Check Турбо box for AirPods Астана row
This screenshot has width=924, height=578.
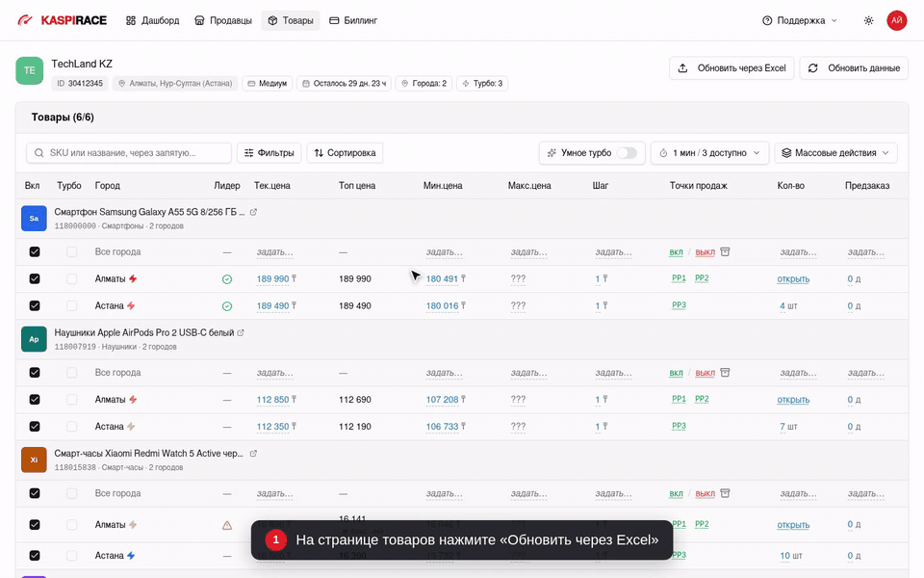(72, 427)
